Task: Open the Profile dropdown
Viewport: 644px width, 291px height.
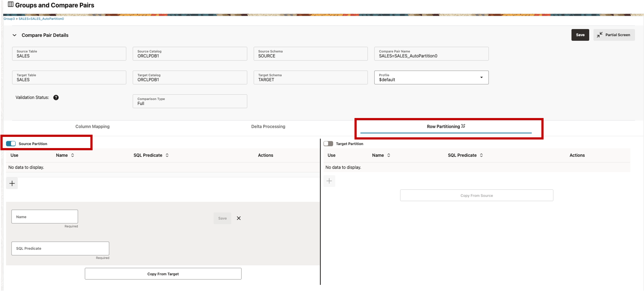Action: point(482,77)
